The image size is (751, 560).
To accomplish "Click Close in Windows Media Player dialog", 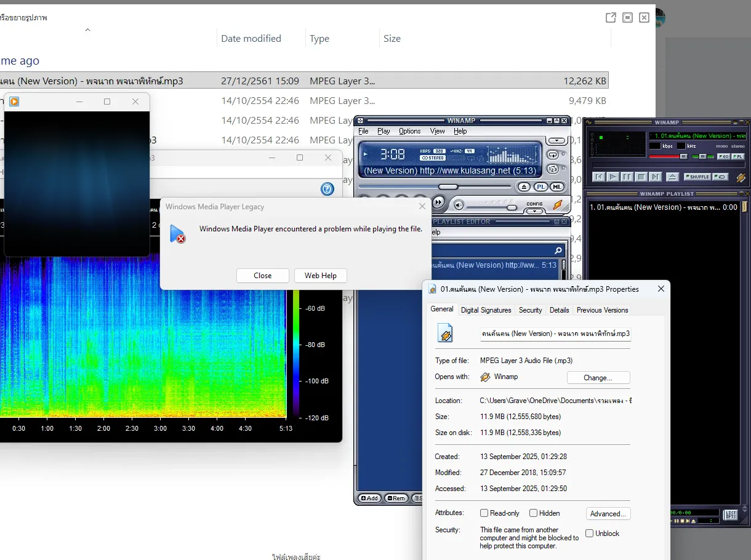I will (x=263, y=276).
